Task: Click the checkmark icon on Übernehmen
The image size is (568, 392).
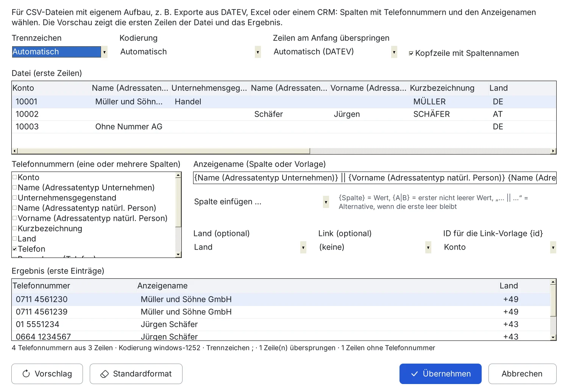Action: pyautogui.click(x=415, y=374)
